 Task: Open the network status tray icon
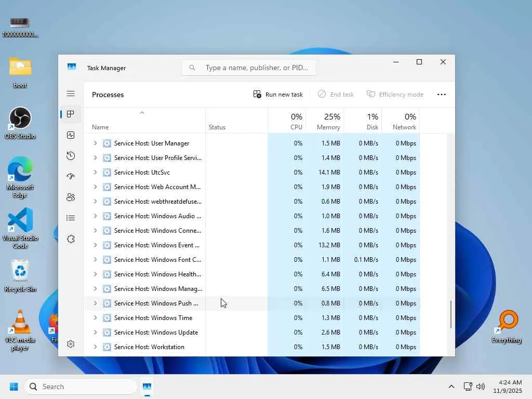tap(468, 387)
